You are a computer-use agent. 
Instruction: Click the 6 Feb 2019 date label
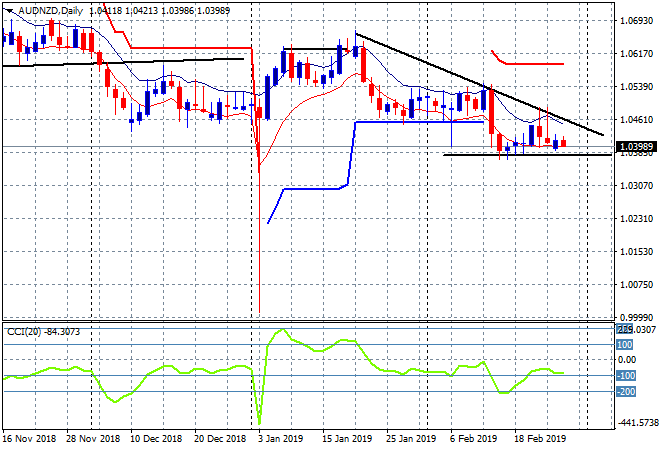point(473,438)
